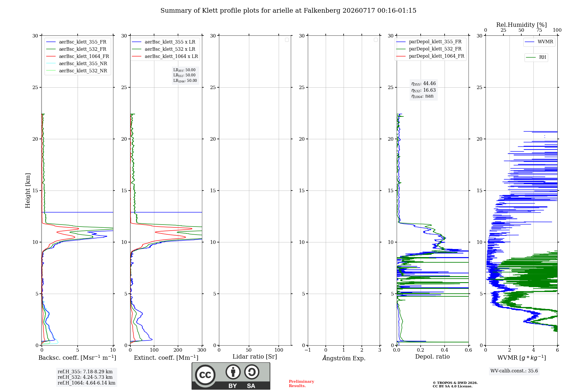Click the empty legend box in Ångström Exp. panel

(x=376, y=40)
